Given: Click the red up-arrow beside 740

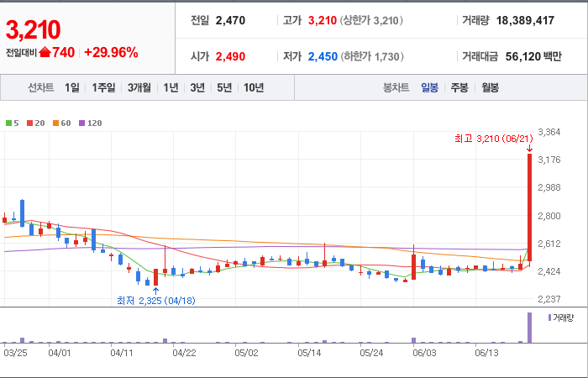Looking at the screenshot, I should click(45, 52).
